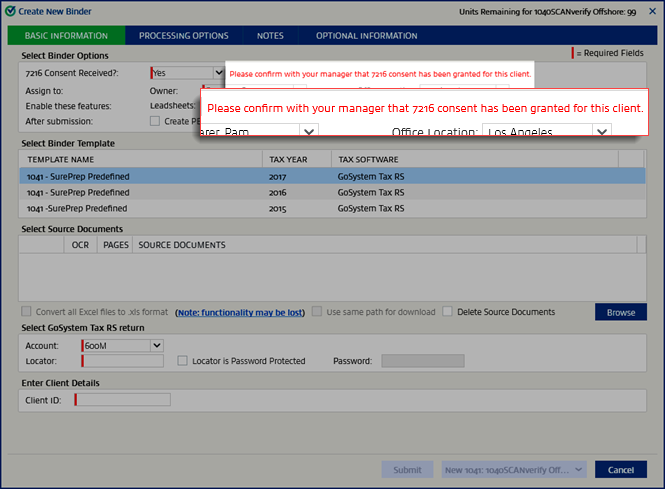Expand the Account dropdown showing 600M
The image size is (665, 489).
click(156, 345)
